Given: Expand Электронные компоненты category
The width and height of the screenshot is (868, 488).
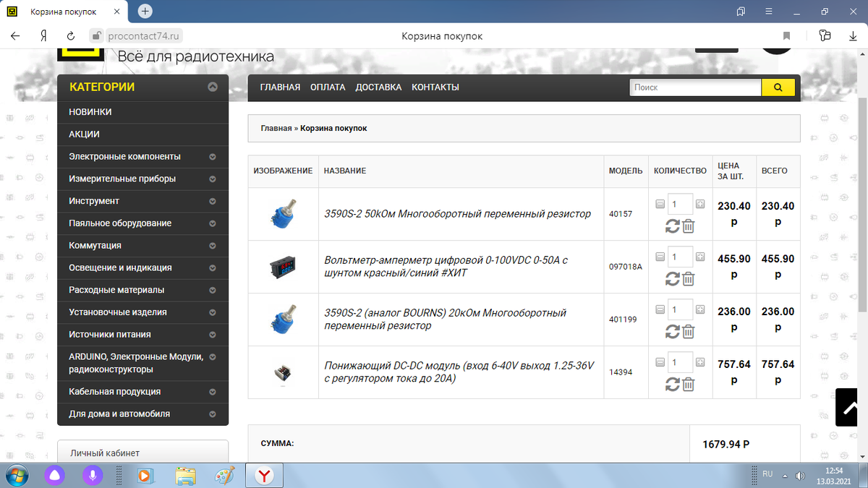Looking at the screenshot, I should 213,157.
